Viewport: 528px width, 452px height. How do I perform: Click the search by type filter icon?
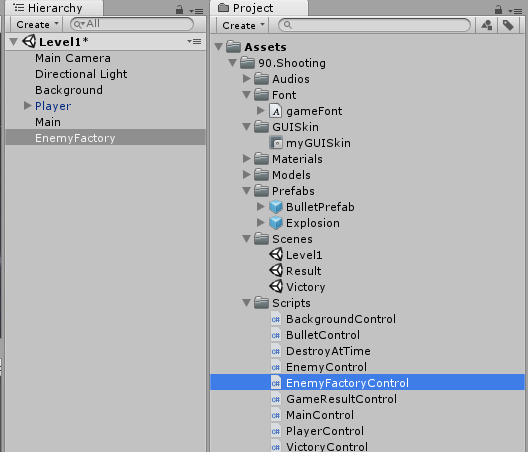click(487, 25)
